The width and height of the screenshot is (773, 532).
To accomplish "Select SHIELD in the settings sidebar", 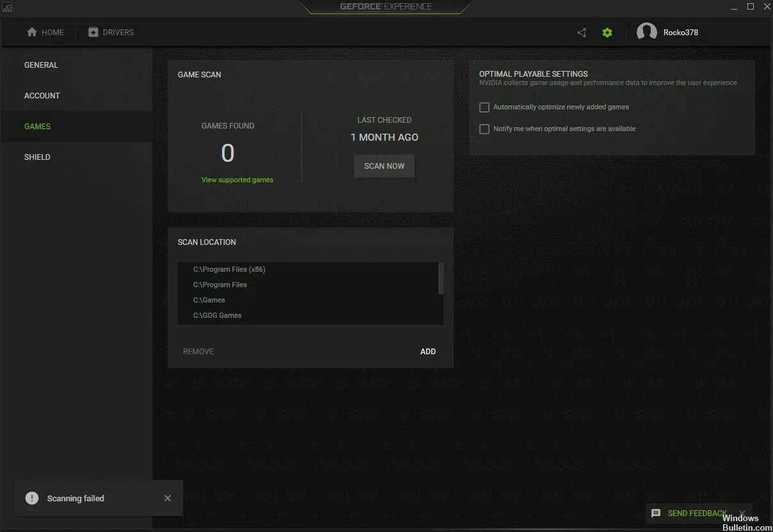I will pos(76,157).
